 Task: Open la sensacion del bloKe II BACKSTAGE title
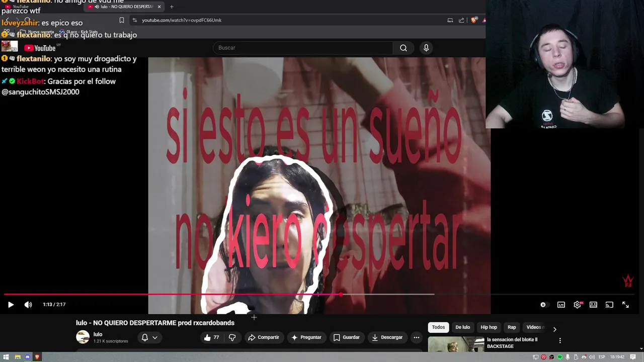coord(512,343)
